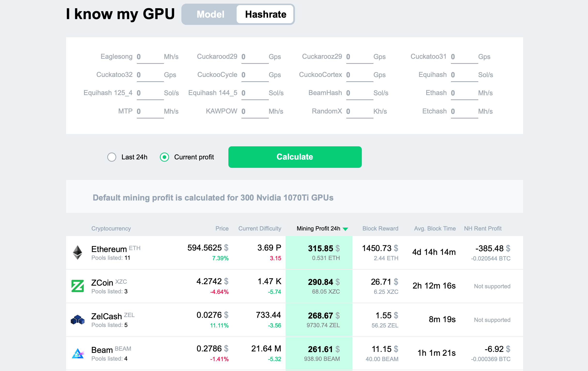Screen dimensions: 588x371
Task: Select the Model tab
Action: point(210,14)
